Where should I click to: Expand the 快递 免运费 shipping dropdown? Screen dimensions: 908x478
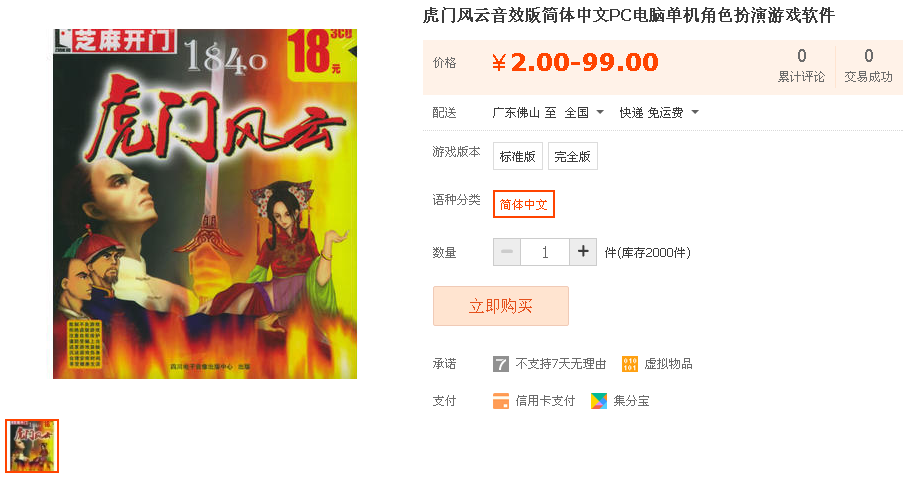[659, 112]
